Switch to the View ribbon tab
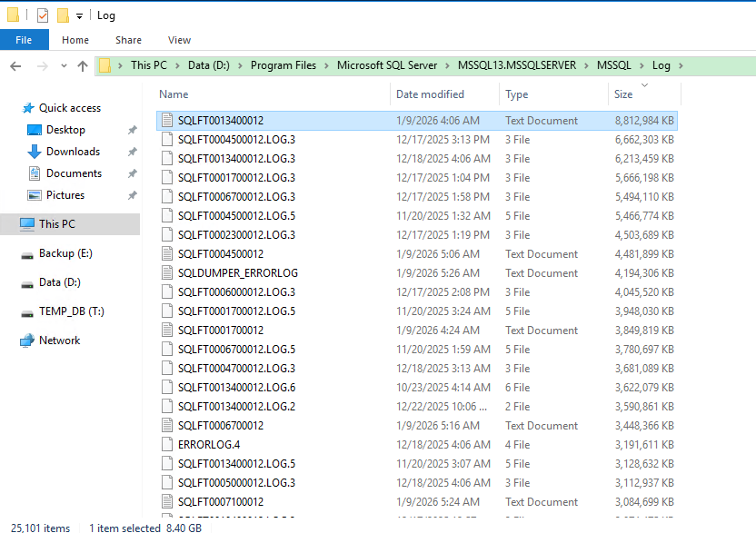The image size is (756, 533). click(x=179, y=40)
